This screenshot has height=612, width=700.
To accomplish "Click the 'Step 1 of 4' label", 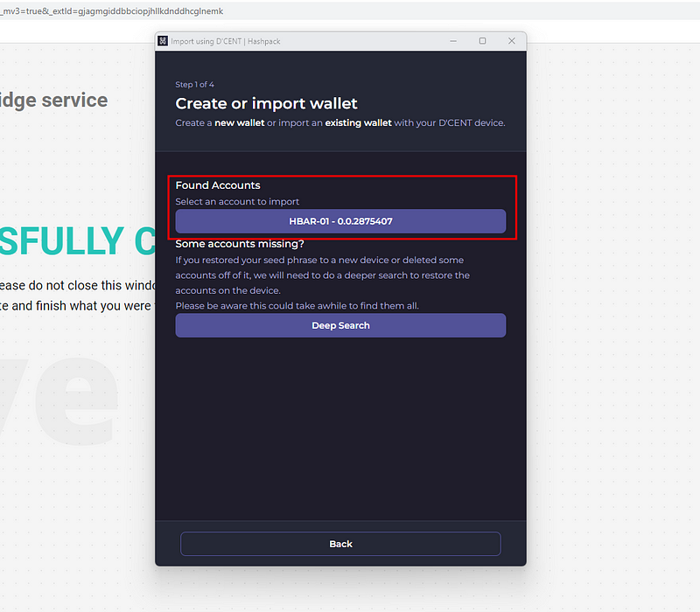I will [194, 84].
